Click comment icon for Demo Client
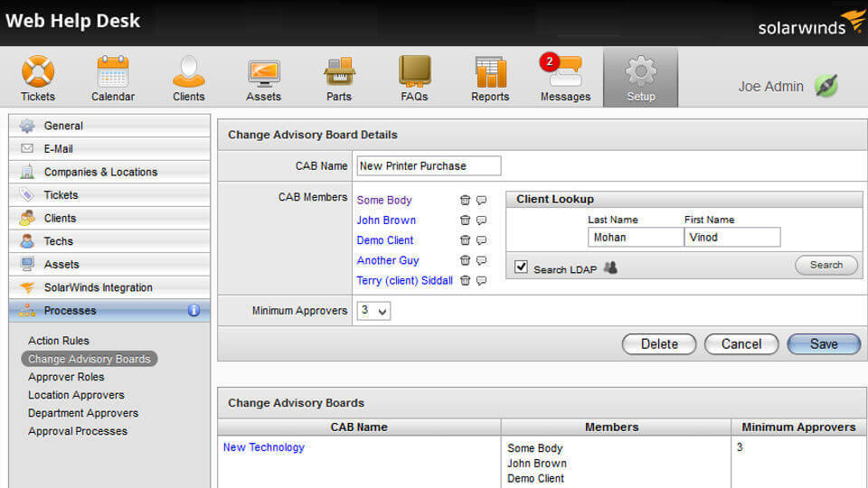Screen dimensions: 868x488 pos(482,240)
